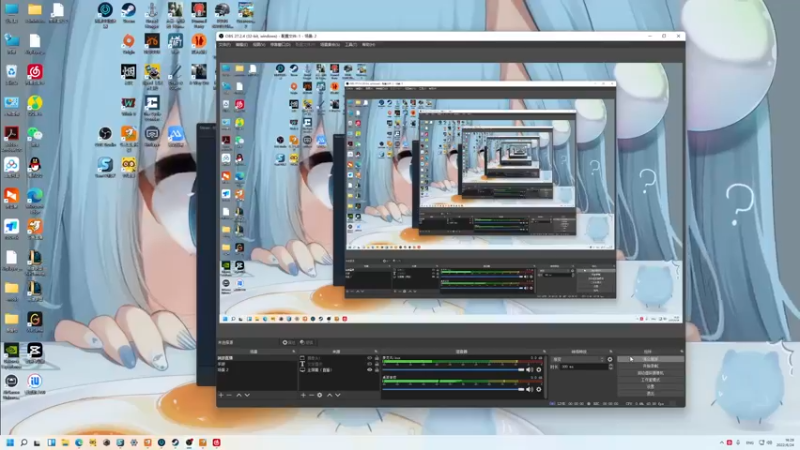Move source up in the Sources panel
This screenshot has width=800, height=450.
(329, 395)
